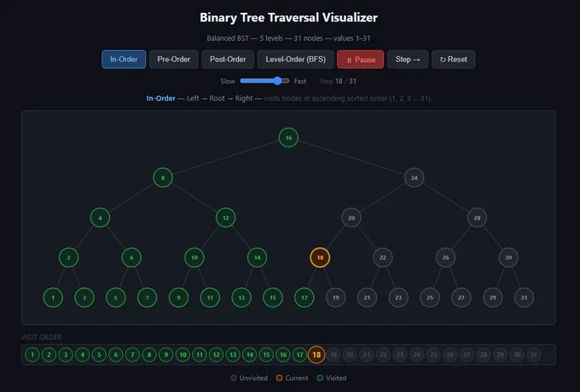Click the 'Binary Tree Traversal Visualizer' title
Screen dimensions: 580x392
pyautogui.click(x=289, y=17)
